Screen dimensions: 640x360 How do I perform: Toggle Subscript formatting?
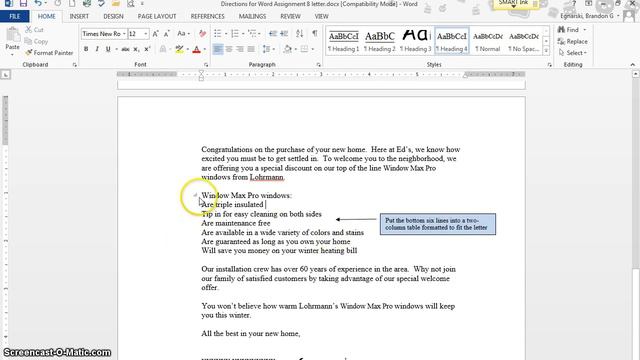(136, 49)
